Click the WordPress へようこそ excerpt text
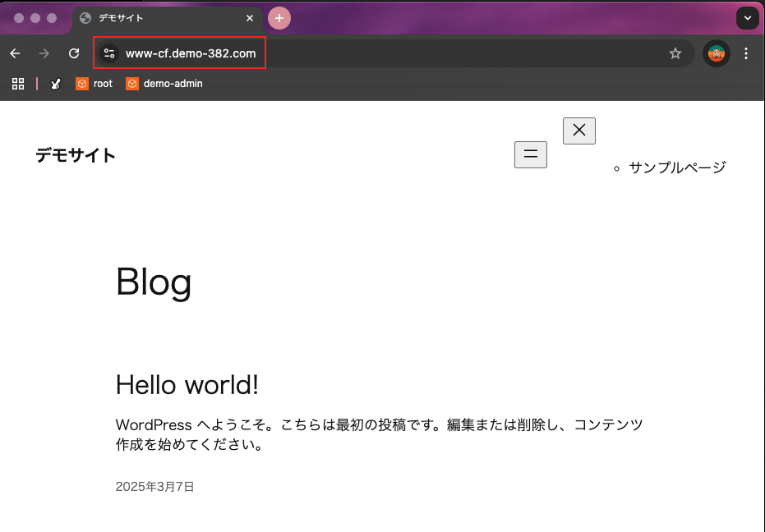 (x=380, y=434)
